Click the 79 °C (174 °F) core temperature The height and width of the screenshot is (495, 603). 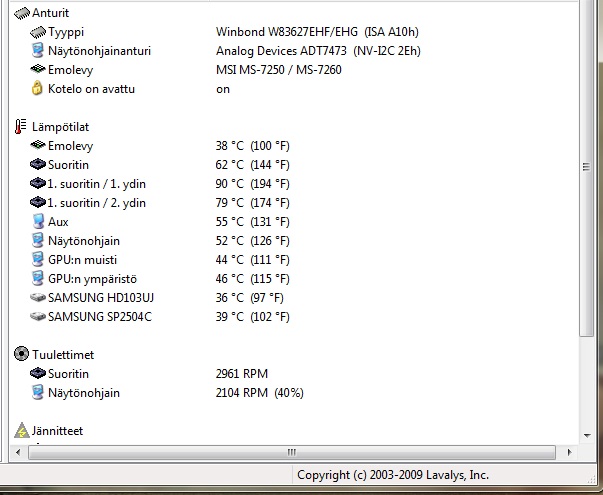click(252, 203)
